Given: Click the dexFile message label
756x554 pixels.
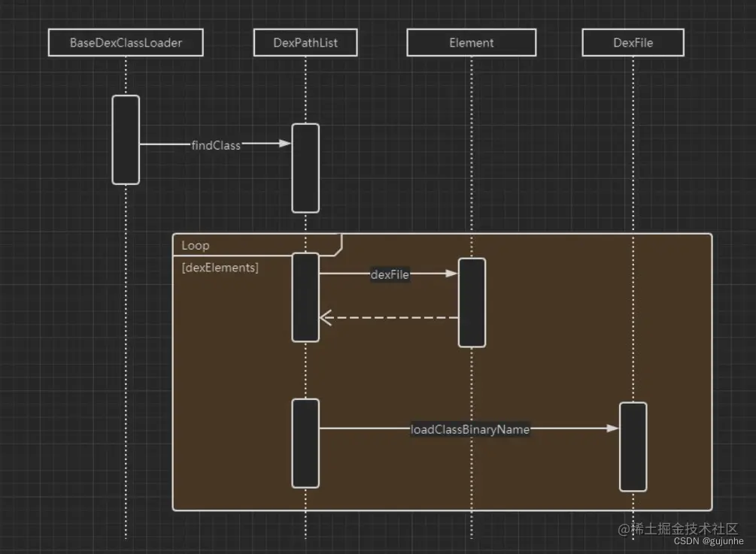Looking at the screenshot, I should [390, 274].
